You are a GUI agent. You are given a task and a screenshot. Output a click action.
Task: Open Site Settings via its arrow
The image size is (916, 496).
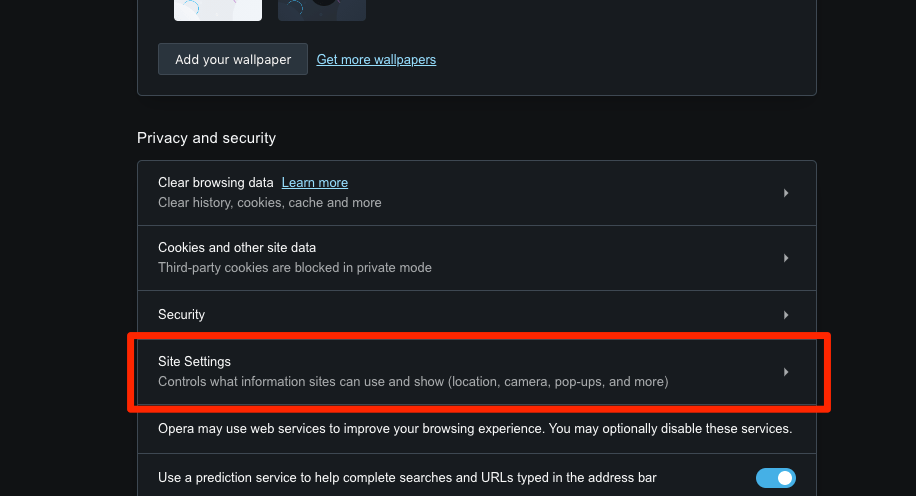pos(786,372)
